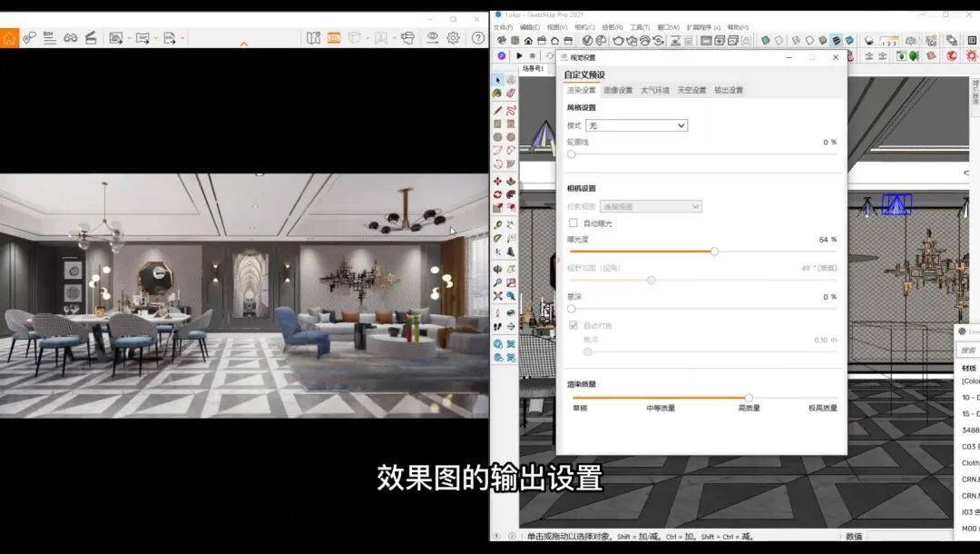This screenshot has width=980, height=554.
Task: Open the video editor clapperboard icon
Action: pyautogui.click(x=92, y=38)
